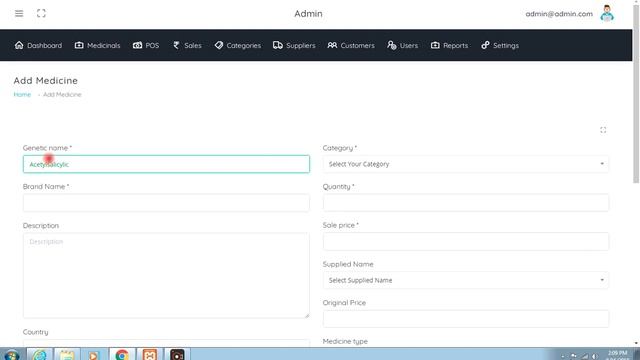Open the Suppliers menu item
This screenshot has width=640, height=360.
294,45
